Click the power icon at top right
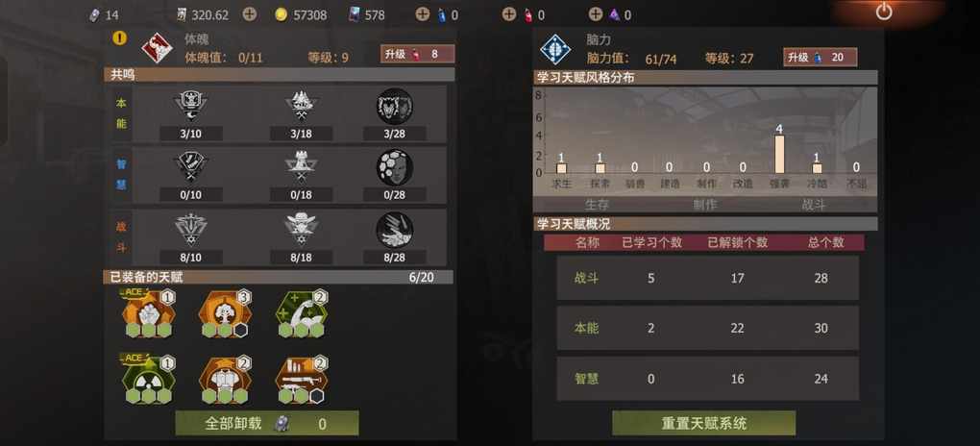 coord(883,12)
